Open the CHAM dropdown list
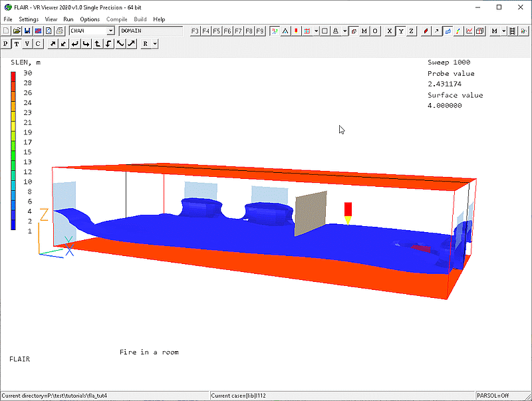This screenshot has height=401, width=532. [110, 31]
